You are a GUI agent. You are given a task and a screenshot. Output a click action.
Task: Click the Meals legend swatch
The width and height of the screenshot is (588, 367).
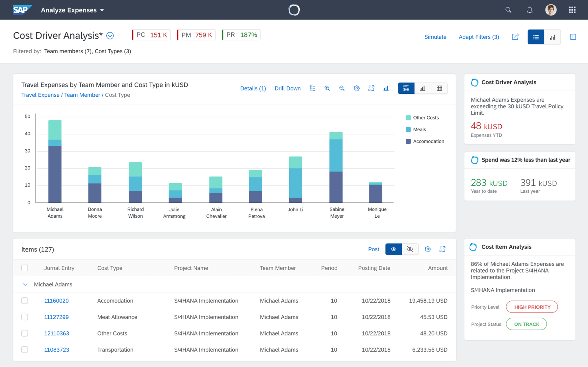coord(408,130)
